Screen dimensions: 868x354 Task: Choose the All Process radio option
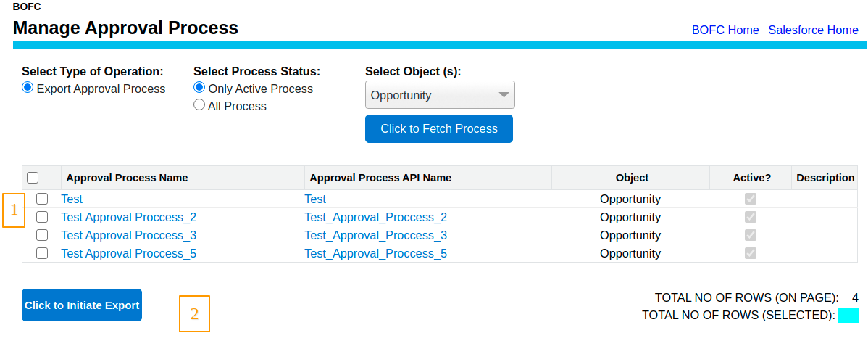point(199,105)
